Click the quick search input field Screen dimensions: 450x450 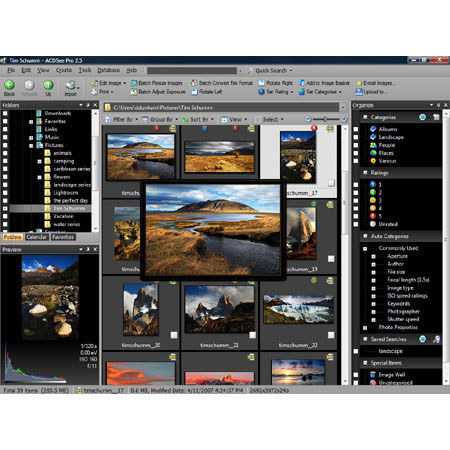pyautogui.click(x=192, y=71)
